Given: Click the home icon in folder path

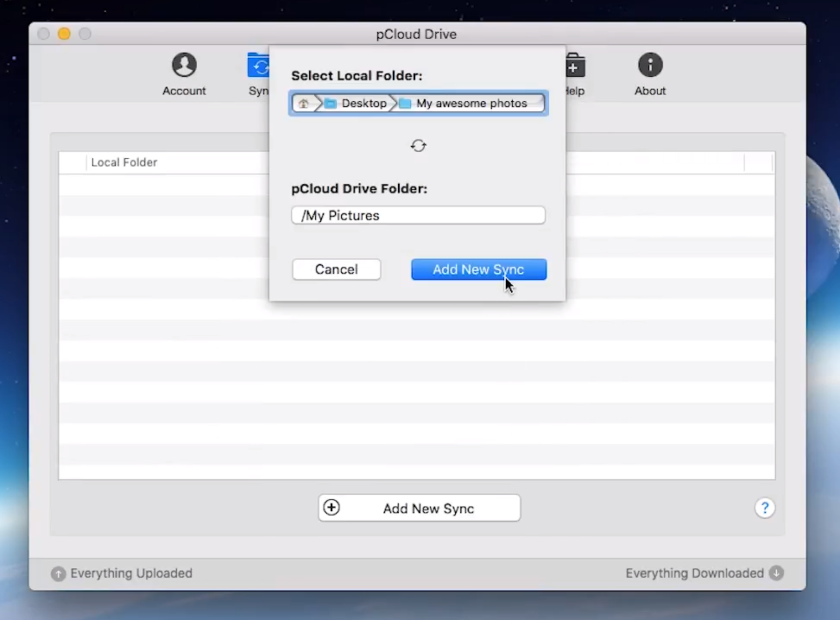Looking at the screenshot, I should 304,104.
